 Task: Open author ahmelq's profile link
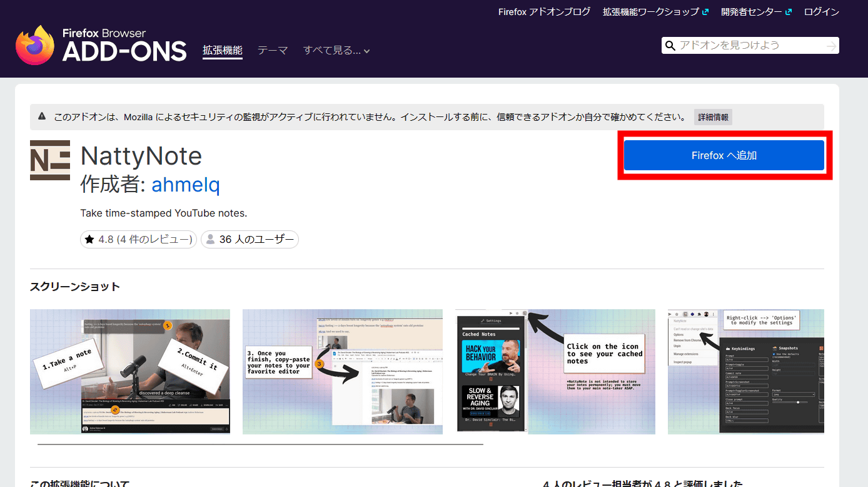tap(185, 184)
